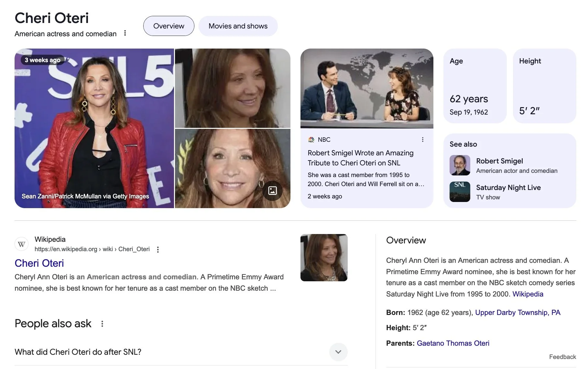
Task: Click chevron to expand after SNL question
Action: tap(338, 352)
